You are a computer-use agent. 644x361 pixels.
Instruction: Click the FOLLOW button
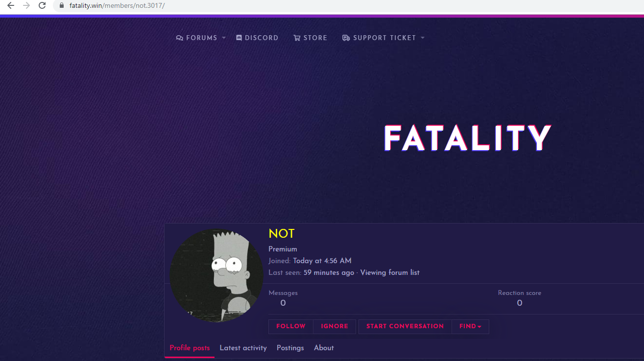[290, 326]
